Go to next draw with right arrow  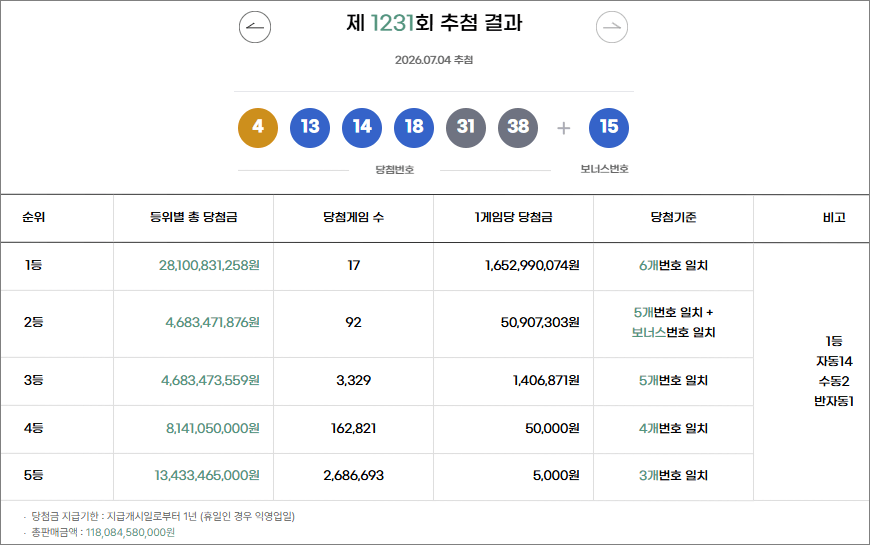click(611, 27)
